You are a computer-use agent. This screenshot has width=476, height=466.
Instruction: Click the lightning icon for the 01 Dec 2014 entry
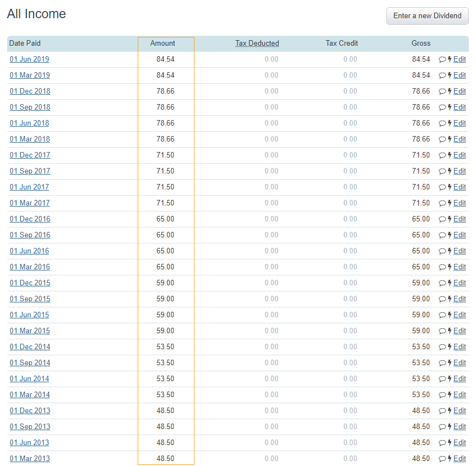449,346
